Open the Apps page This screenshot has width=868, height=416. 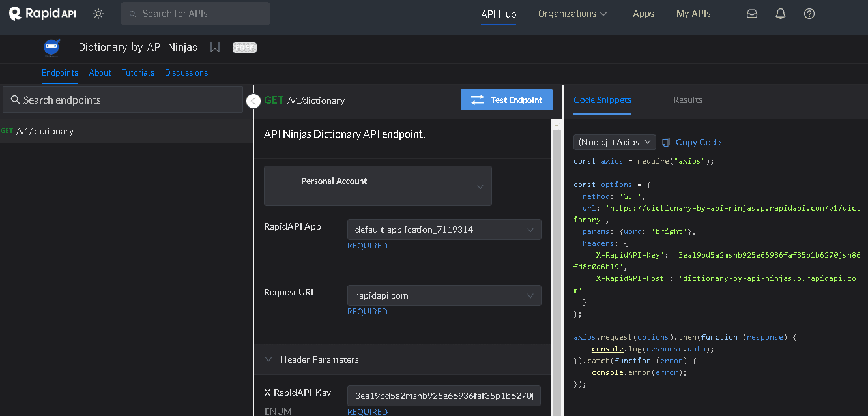click(643, 14)
